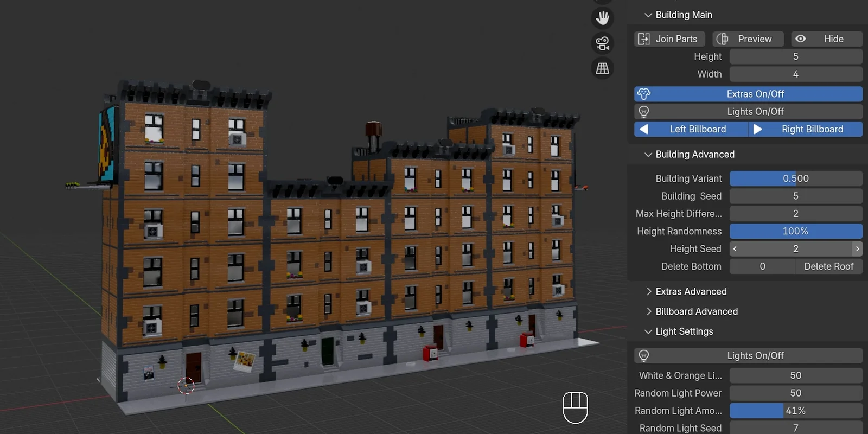Toggle the camera view icon

602,43
